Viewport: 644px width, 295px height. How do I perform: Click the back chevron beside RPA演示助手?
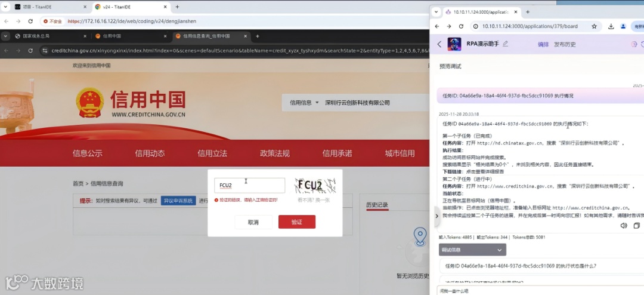pyautogui.click(x=439, y=44)
